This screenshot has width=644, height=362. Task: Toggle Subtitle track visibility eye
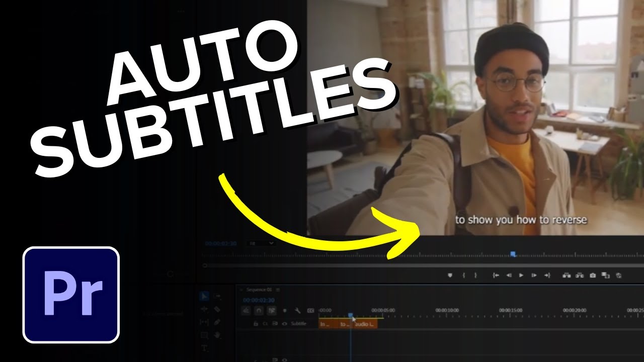point(284,324)
